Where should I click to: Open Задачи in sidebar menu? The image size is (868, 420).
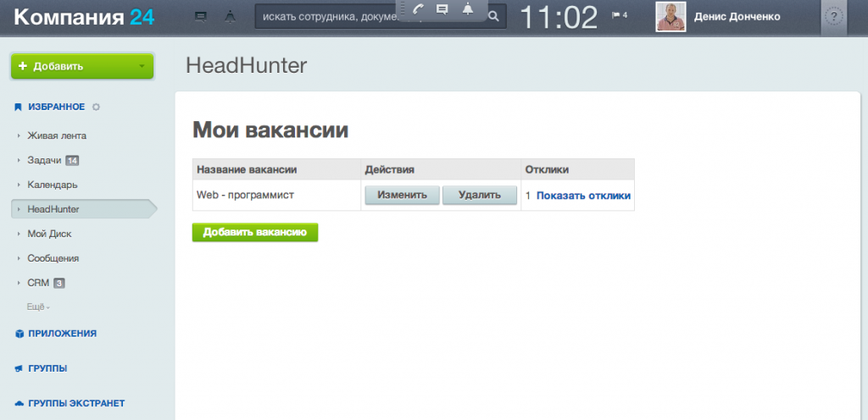click(45, 160)
